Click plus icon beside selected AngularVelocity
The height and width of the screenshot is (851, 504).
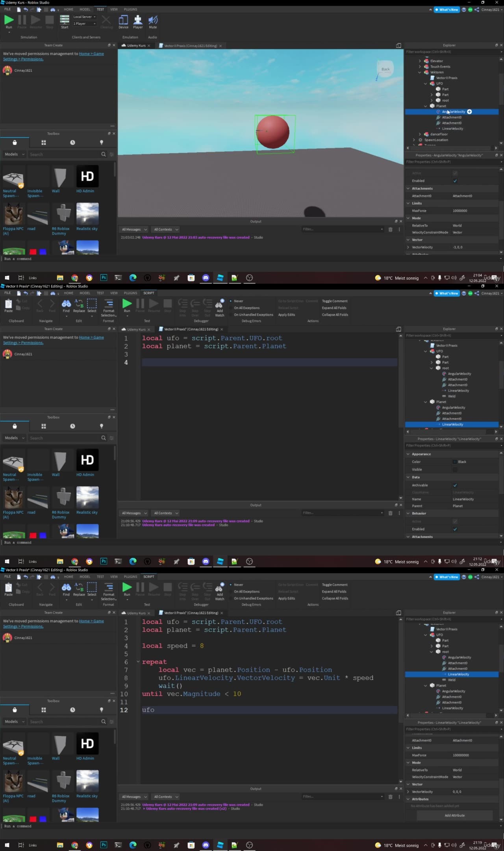point(469,112)
